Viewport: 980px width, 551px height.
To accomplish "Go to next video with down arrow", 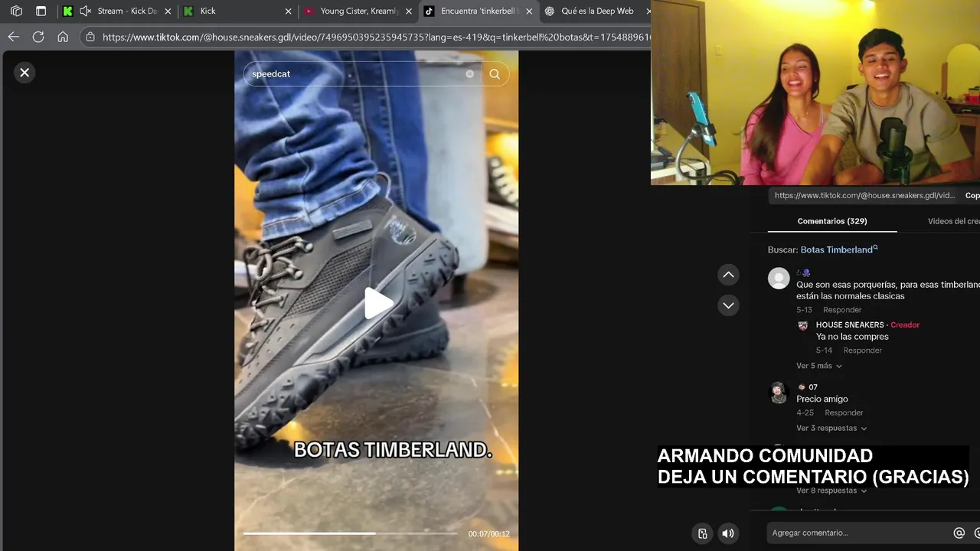I will tap(728, 305).
